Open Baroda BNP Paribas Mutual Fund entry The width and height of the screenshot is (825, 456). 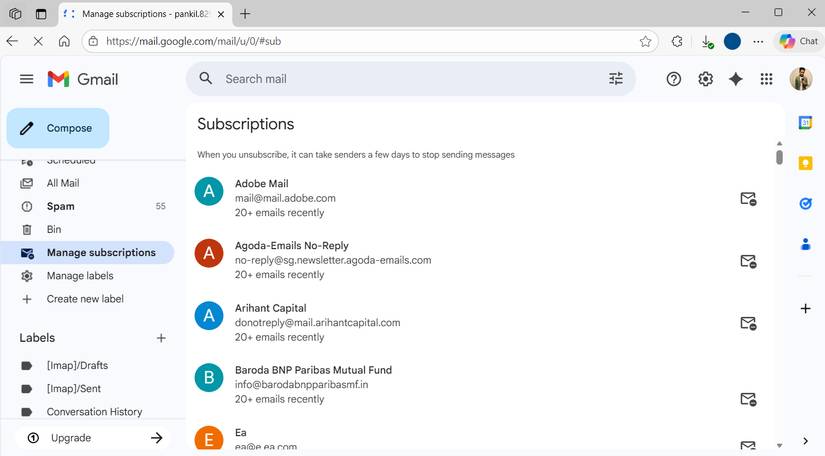pos(479,384)
